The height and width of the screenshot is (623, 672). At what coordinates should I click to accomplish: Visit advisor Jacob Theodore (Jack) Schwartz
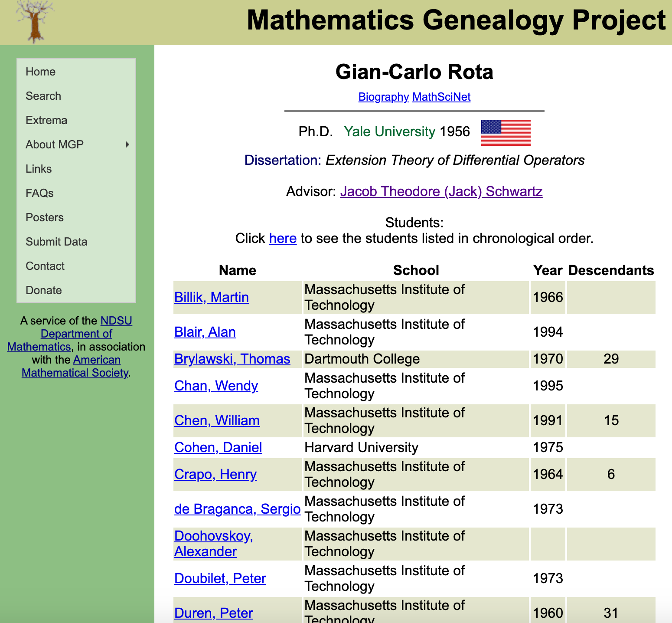tap(441, 191)
